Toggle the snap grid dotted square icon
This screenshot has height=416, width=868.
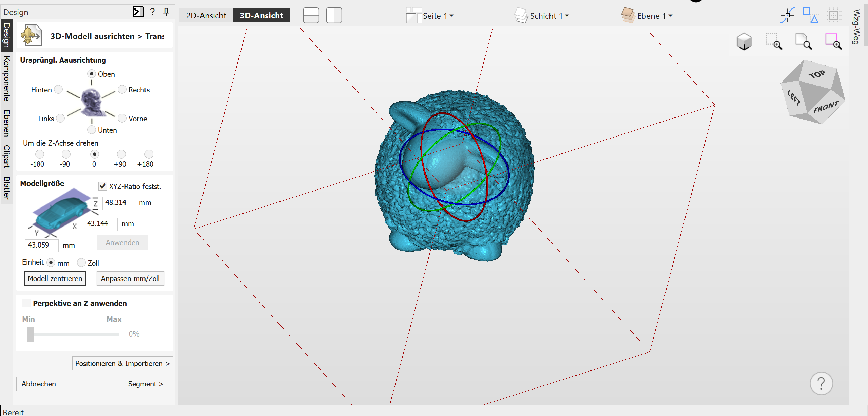[x=833, y=15]
